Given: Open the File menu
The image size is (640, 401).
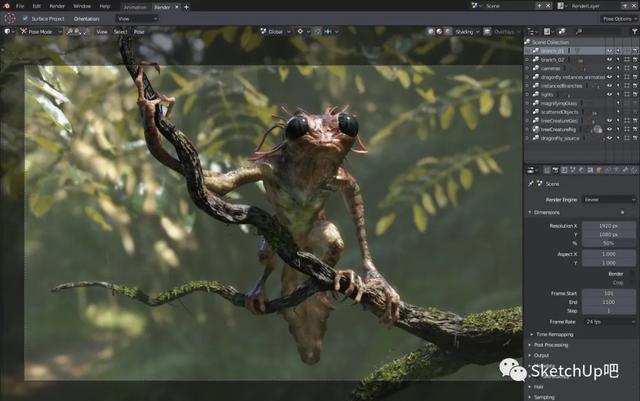Looking at the screenshot, I should [20, 7].
